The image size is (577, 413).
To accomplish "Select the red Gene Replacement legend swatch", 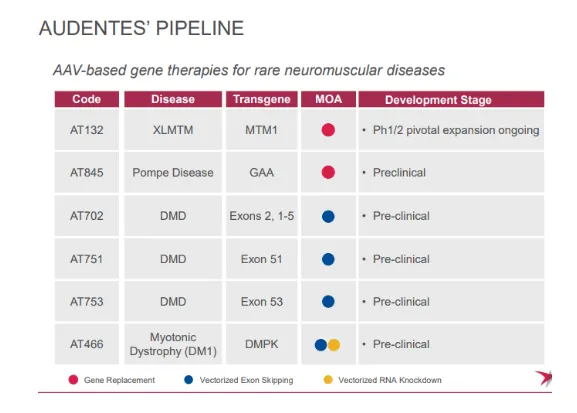I will (73, 380).
